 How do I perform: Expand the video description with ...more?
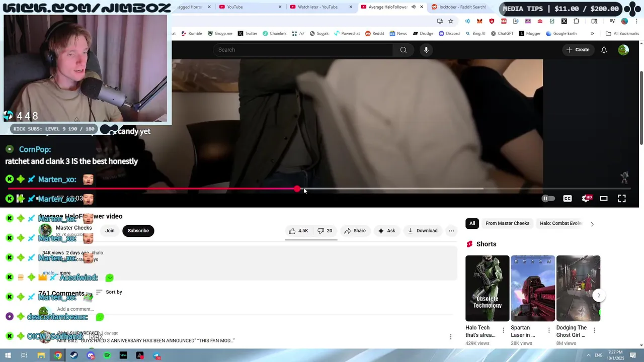pos(63,273)
